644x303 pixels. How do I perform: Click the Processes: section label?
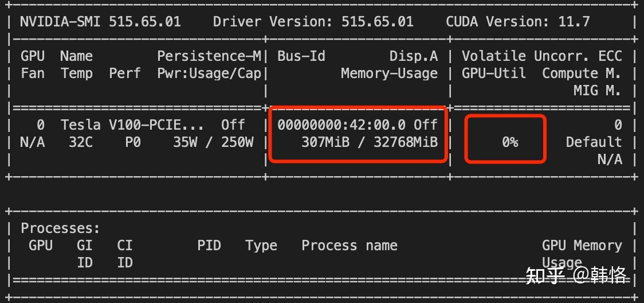(60, 228)
